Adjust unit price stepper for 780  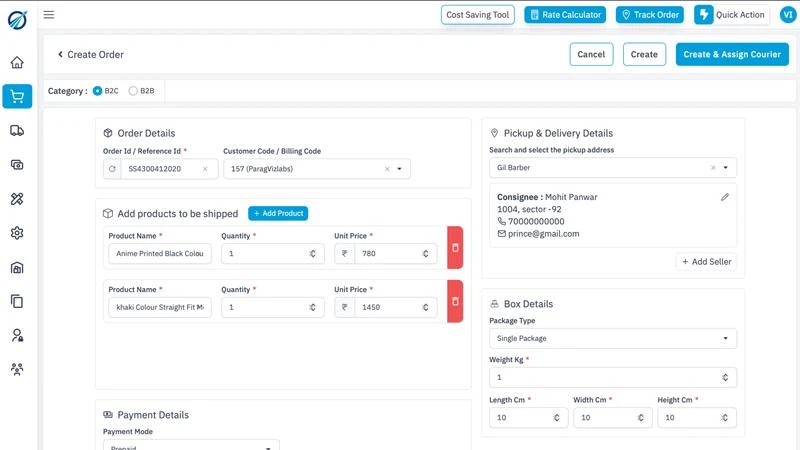click(x=426, y=254)
